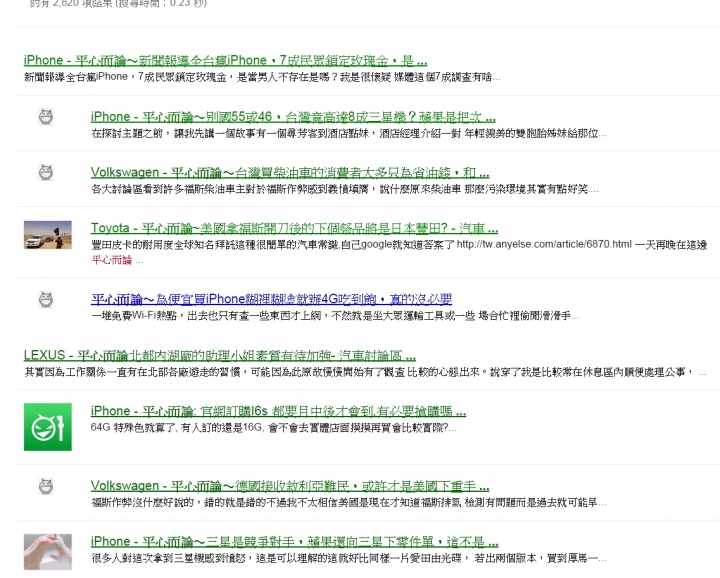Click smiley icon beside 4G吃到飽 result
The image size is (720, 578).
[x=45, y=299]
